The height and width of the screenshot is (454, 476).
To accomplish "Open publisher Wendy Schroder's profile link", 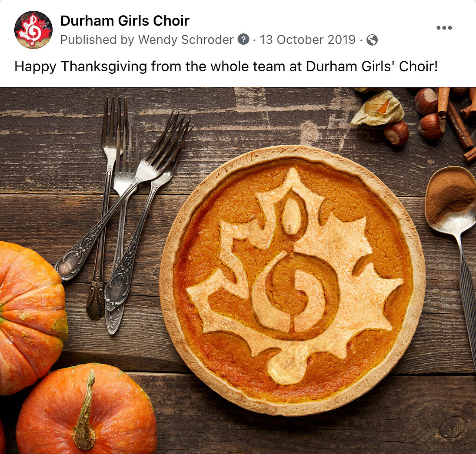I will tap(186, 40).
